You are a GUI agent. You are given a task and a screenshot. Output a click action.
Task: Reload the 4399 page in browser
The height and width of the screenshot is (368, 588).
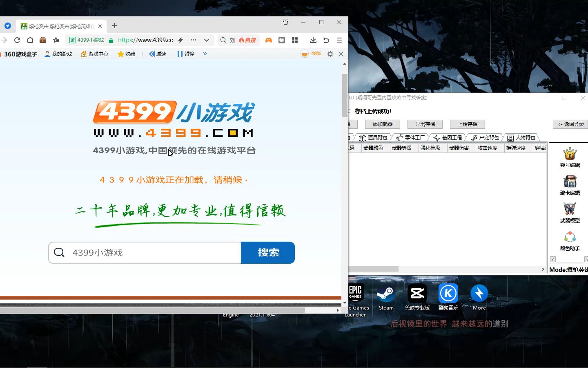[x=17, y=40]
